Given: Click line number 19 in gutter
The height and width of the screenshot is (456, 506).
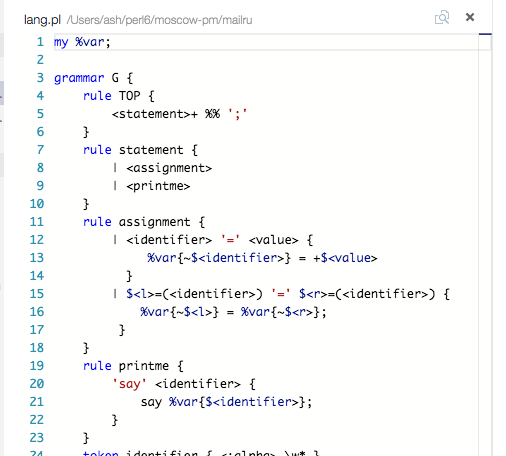Looking at the screenshot, I should 37,366.
